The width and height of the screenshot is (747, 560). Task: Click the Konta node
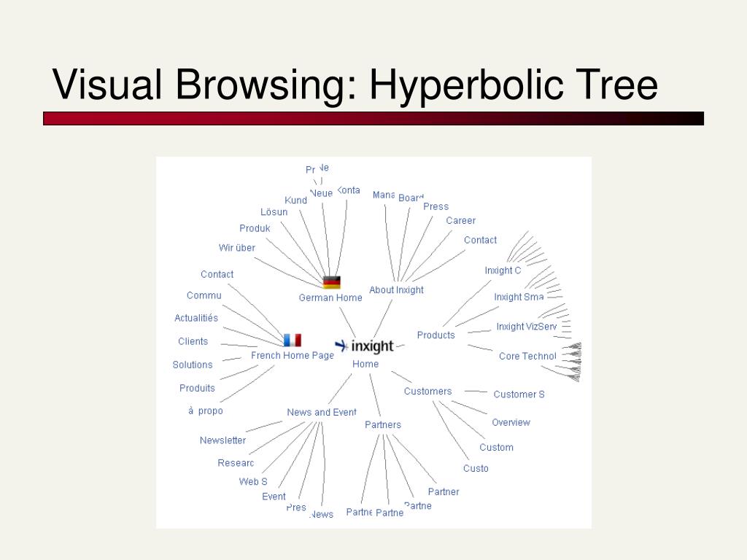coord(349,190)
